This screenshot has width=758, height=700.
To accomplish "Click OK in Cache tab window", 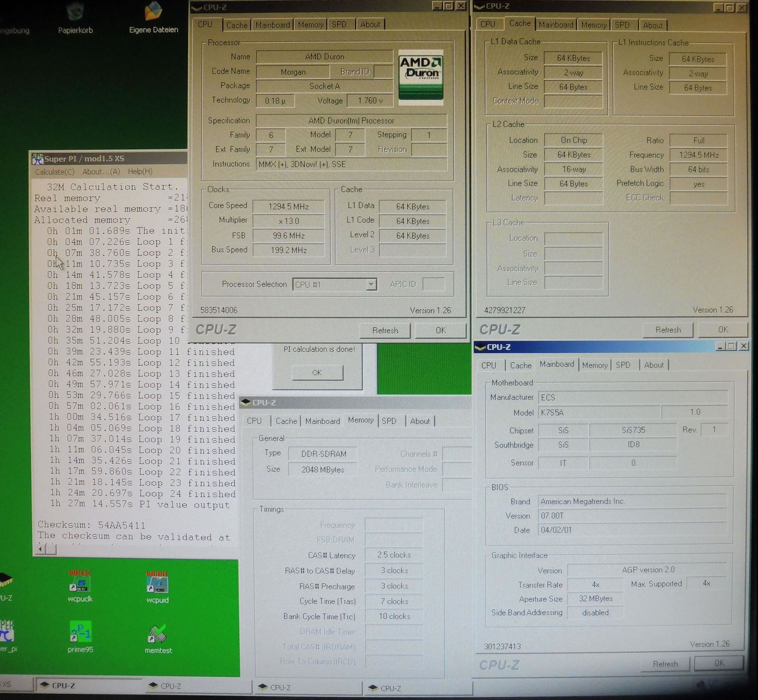I will pos(723,330).
